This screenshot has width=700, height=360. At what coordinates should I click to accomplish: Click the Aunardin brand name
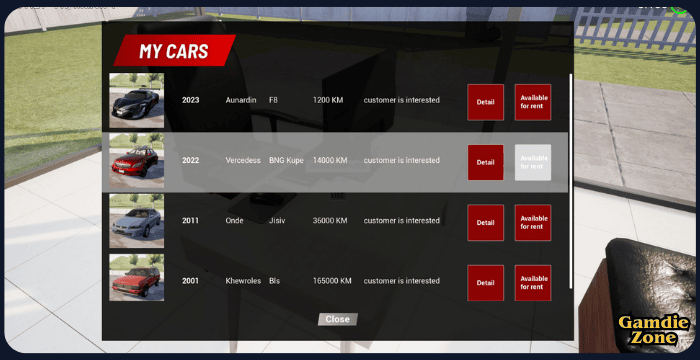tap(241, 100)
